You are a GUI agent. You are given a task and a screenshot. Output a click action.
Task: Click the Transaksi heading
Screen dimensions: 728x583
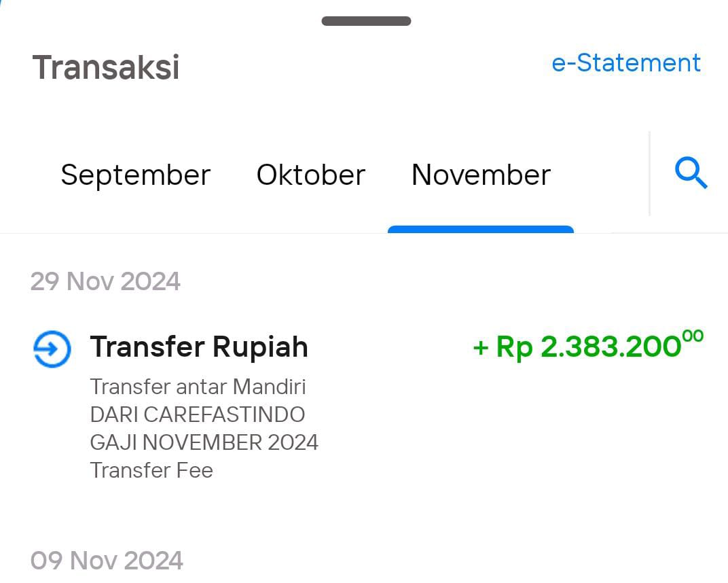[x=105, y=67]
